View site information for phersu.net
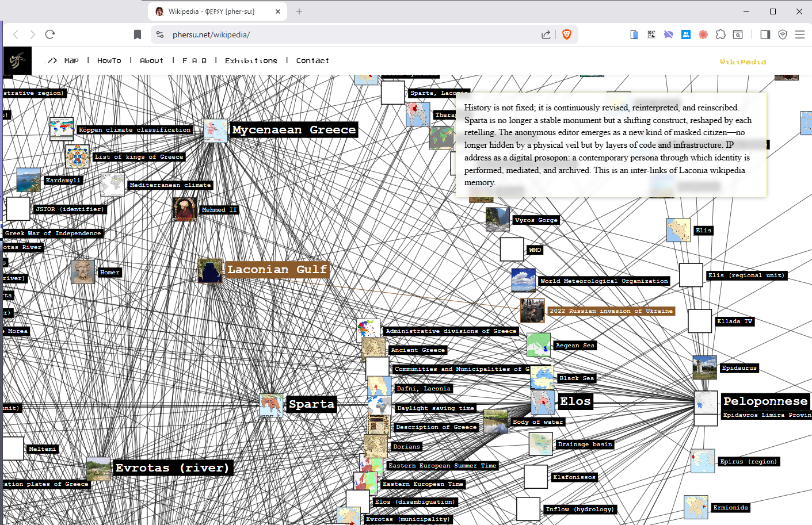Screen dimensions: 812x525 point(160,35)
